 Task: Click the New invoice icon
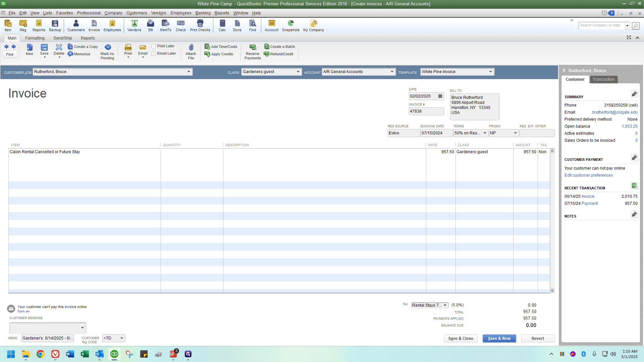30,50
